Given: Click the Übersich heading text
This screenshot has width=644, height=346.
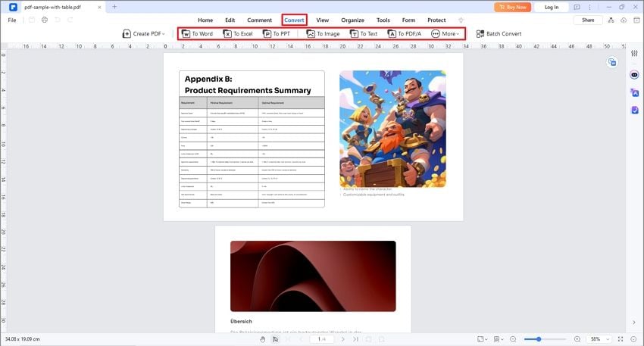Looking at the screenshot, I should [241, 321].
